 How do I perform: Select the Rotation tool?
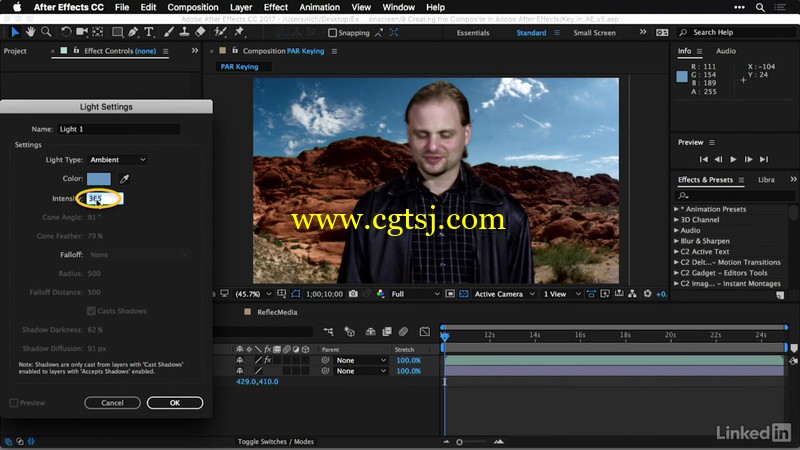point(66,32)
